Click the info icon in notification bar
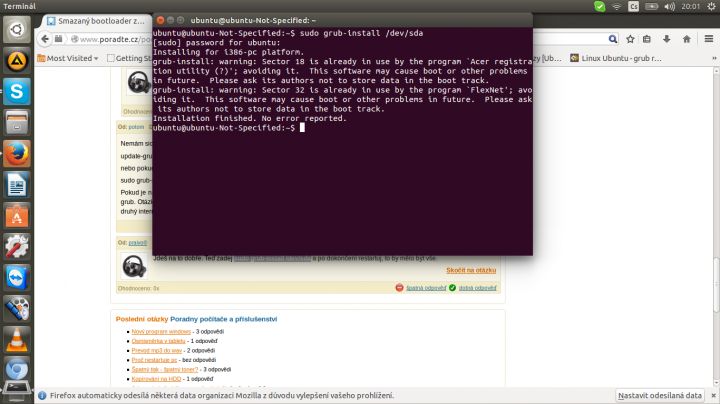This screenshot has width=720, height=404. [x=42, y=395]
